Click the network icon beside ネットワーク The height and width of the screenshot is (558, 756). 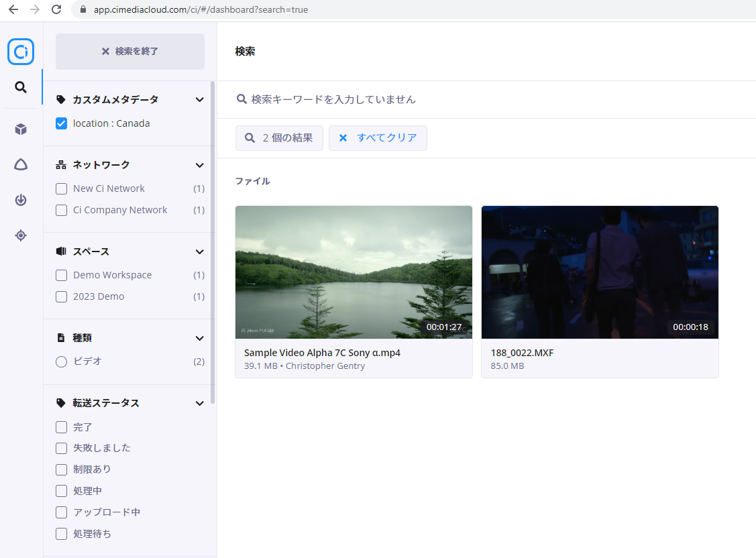point(61,165)
